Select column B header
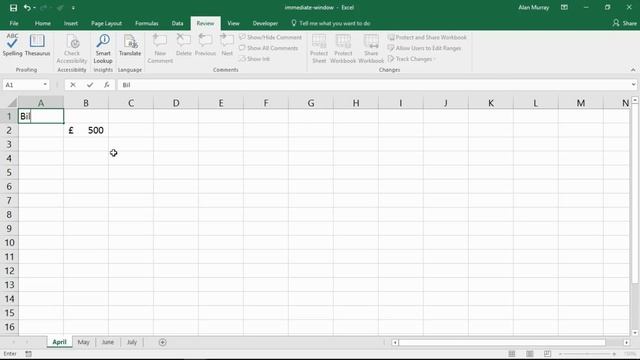Screen dimensions: 640x360 coord(86,103)
